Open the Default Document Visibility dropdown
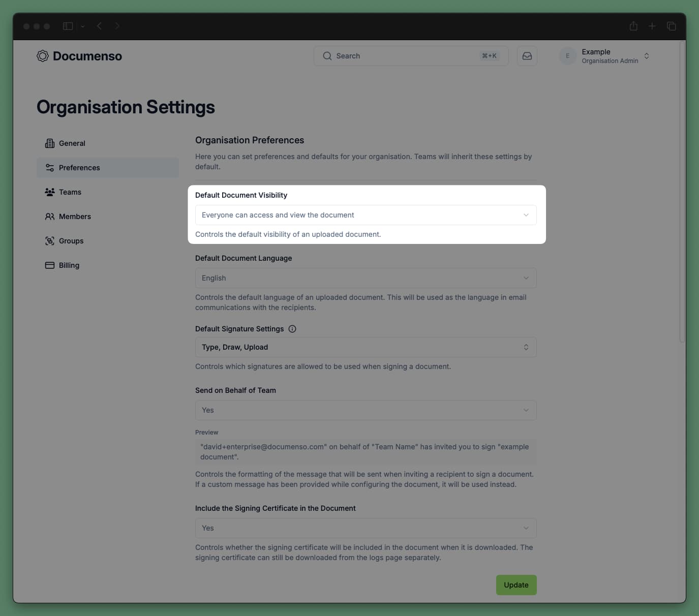This screenshot has height=616, width=699. coord(366,215)
